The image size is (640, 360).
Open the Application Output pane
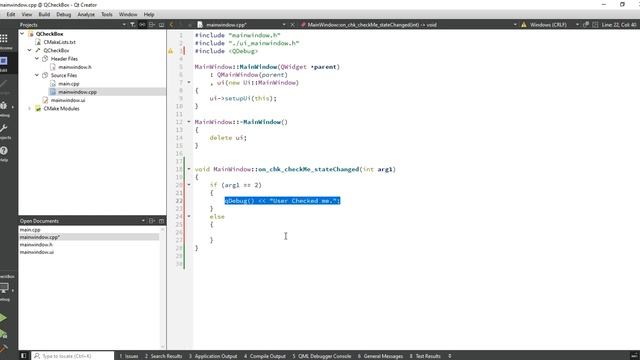coord(213,356)
